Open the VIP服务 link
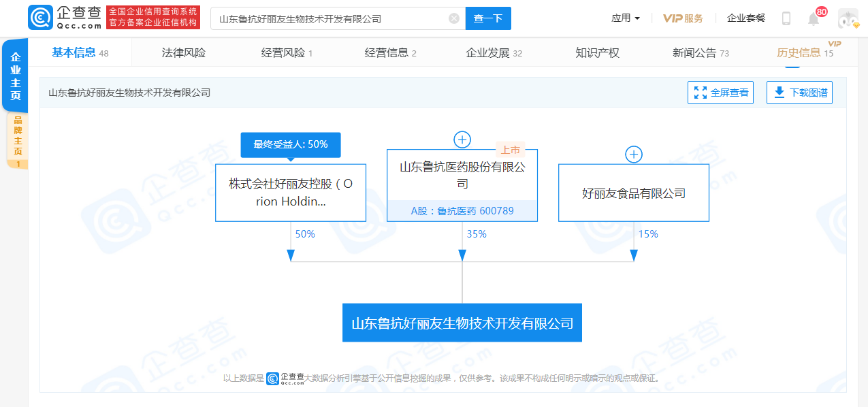This screenshot has height=407, width=868. tap(683, 18)
